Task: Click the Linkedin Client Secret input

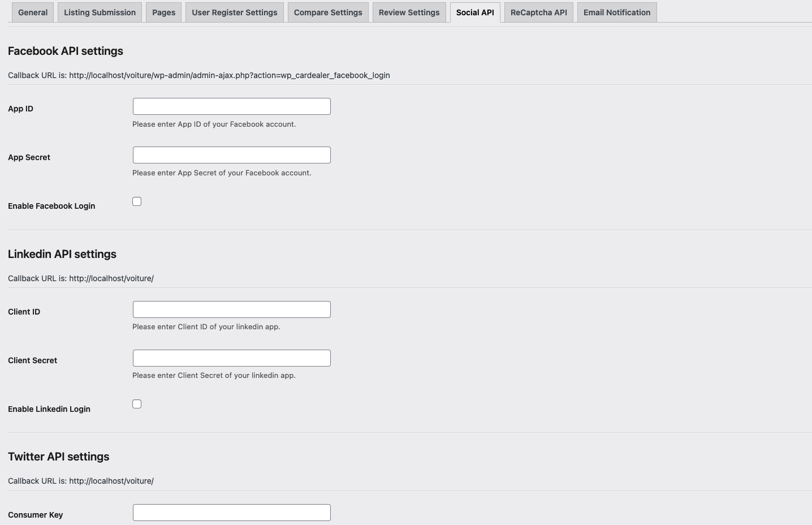Action: click(x=231, y=358)
